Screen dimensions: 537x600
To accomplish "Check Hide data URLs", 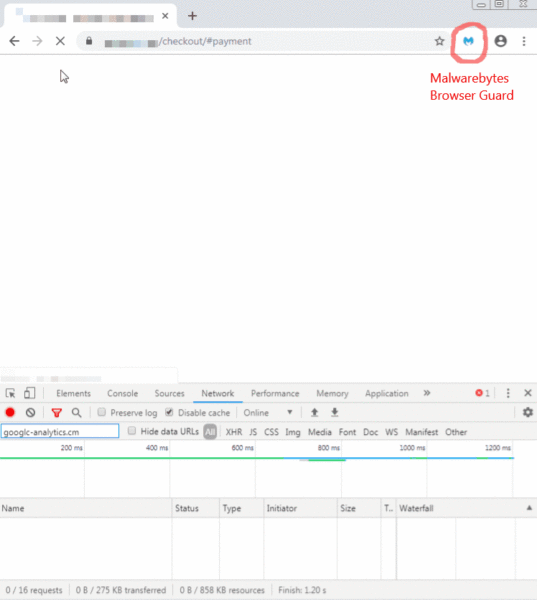I will pyautogui.click(x=132, y=431).
